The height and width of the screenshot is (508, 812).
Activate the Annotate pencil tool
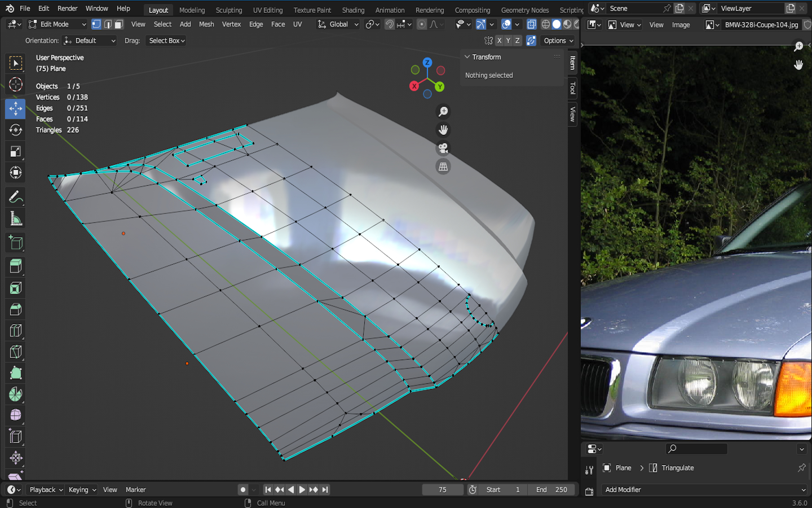(15, 197)
